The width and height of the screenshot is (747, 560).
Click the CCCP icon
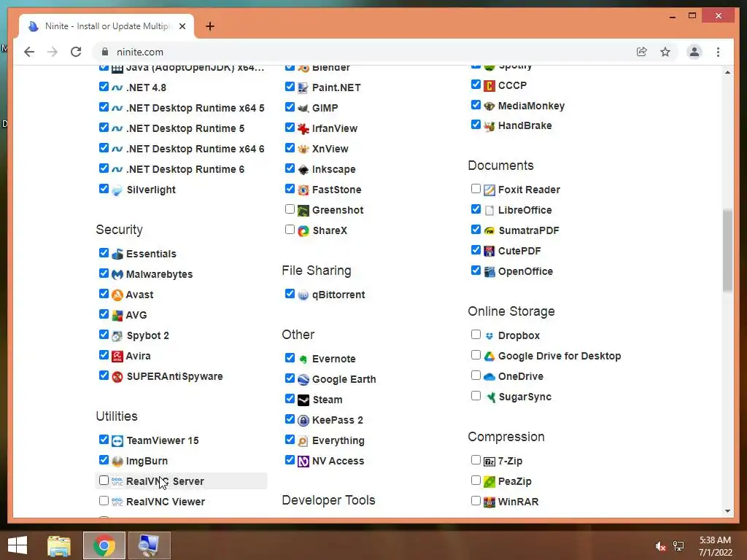pyautogui.click(x=489, y=86)
